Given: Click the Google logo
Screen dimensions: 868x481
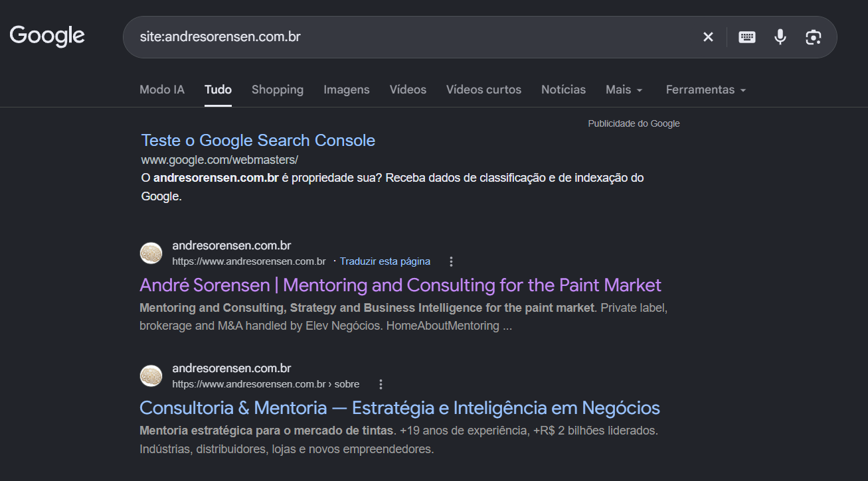Looking at the screenshot, I should [47, 36].
